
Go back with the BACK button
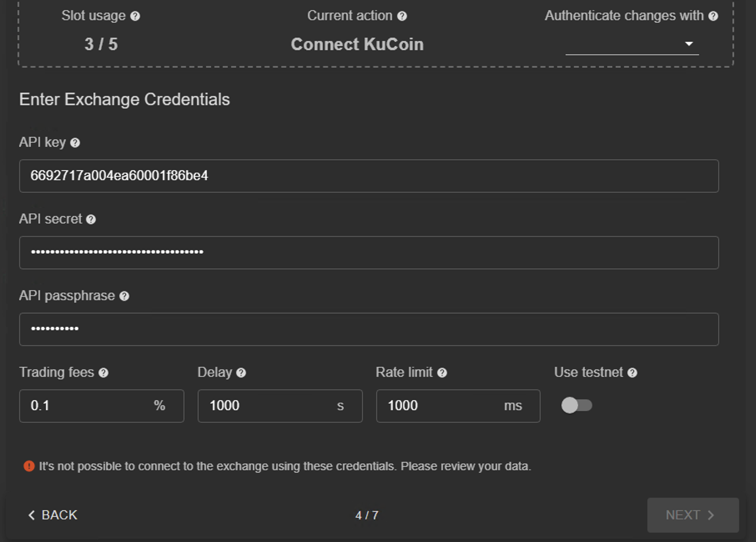(52, 515)
